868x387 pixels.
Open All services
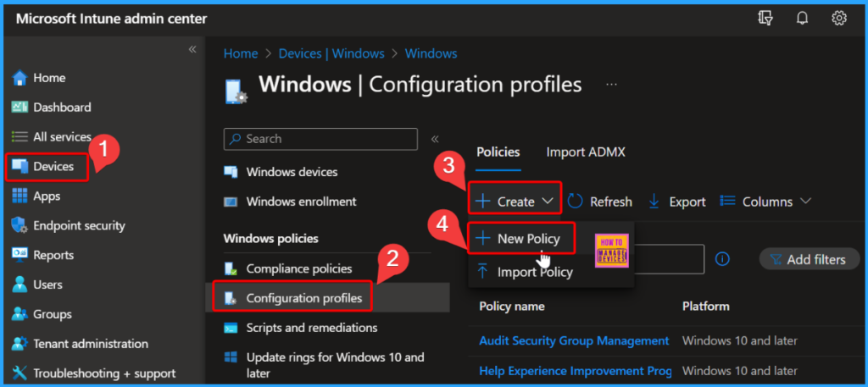tap(62, 136)
